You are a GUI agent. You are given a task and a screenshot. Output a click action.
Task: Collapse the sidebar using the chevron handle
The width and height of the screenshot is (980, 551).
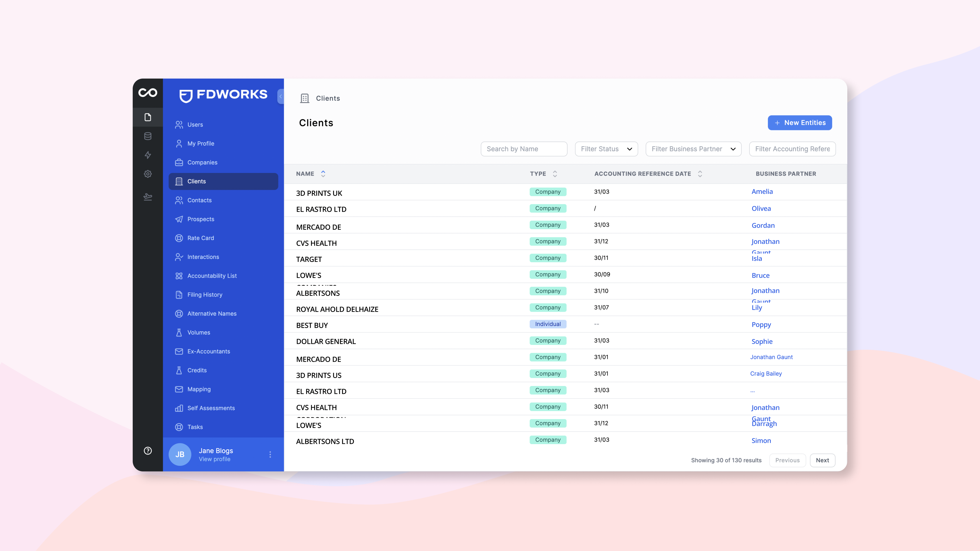[281, 96]
